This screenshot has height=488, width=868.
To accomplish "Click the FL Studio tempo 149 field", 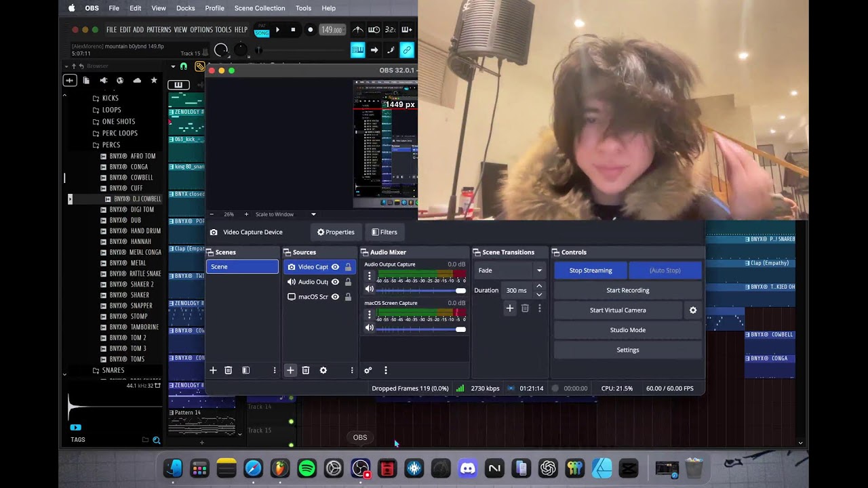I will click(x=331, y=30).
